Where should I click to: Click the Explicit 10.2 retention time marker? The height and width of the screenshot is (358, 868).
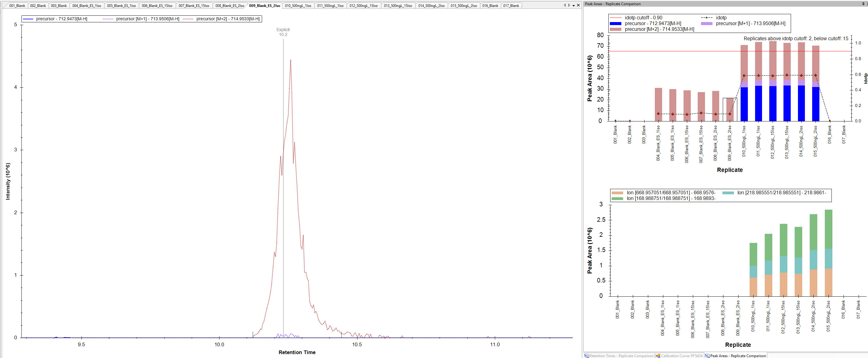283,32
